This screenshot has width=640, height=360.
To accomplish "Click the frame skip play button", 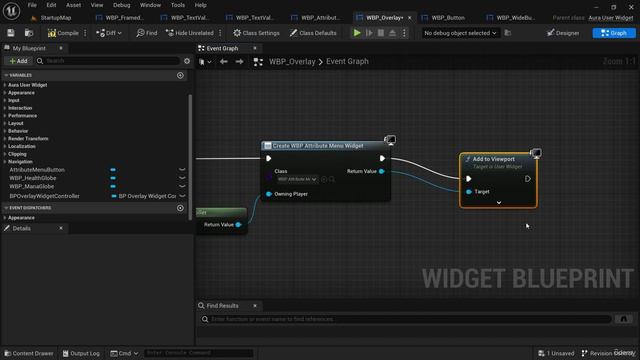I will (x=369, y=33).
